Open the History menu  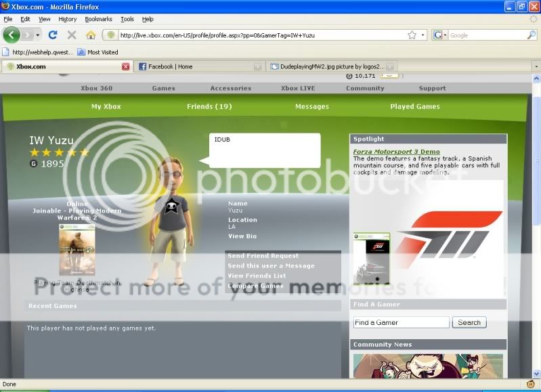point(67,19)
